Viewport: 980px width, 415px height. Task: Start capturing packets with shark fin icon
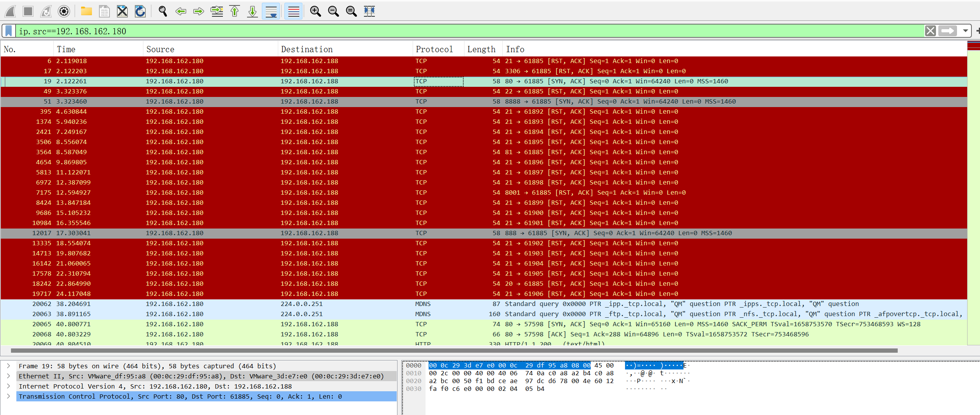10,11
